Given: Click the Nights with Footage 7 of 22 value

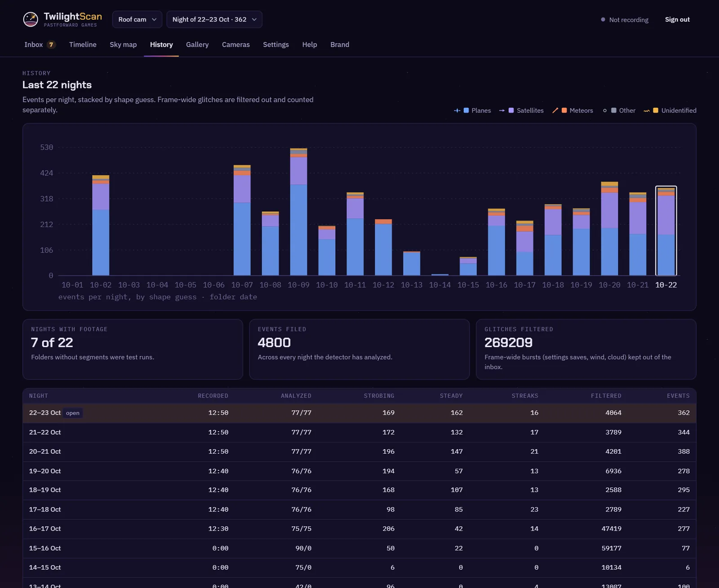Looking at the screenshot, I should click(52, 343).
